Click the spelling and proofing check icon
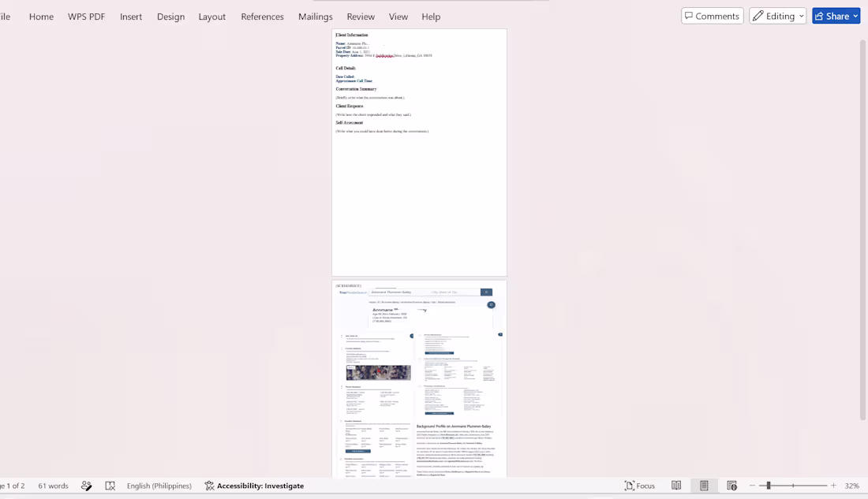The width and height of the screenshot is (868, 499). (x=110, y=486)
